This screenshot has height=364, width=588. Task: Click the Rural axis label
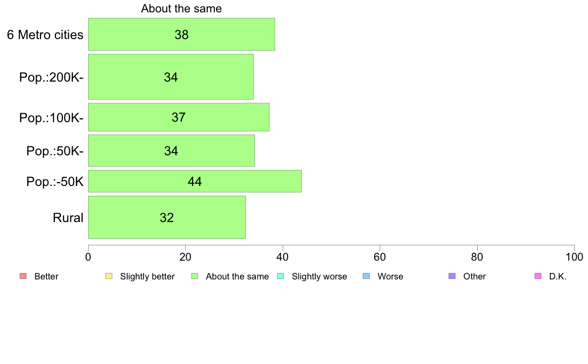(x=68, y=218)
